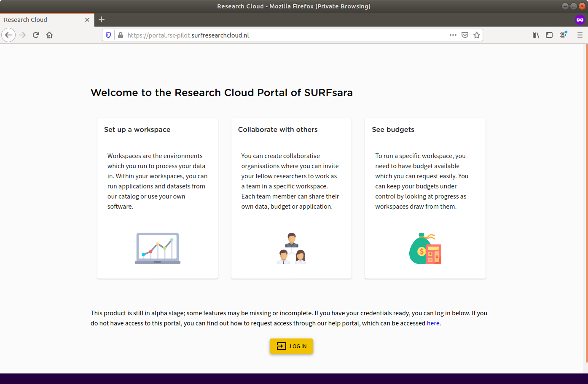The image size is (588, 384).
Task: Open the Firefox account menu
Action: point(563,35)
